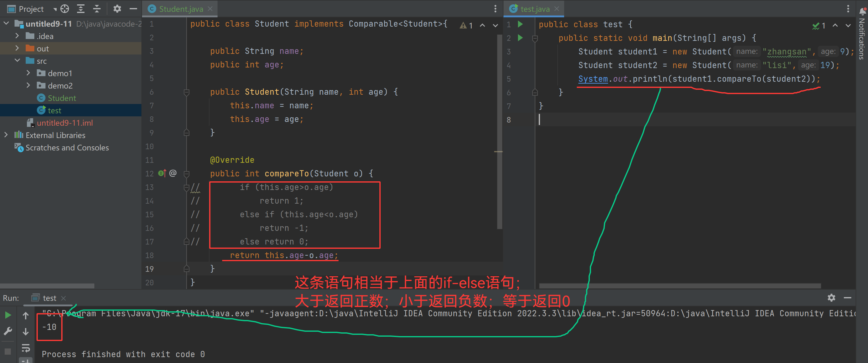Open the Run console settings gear
The image size is (868, 363).
pos(831,298)
